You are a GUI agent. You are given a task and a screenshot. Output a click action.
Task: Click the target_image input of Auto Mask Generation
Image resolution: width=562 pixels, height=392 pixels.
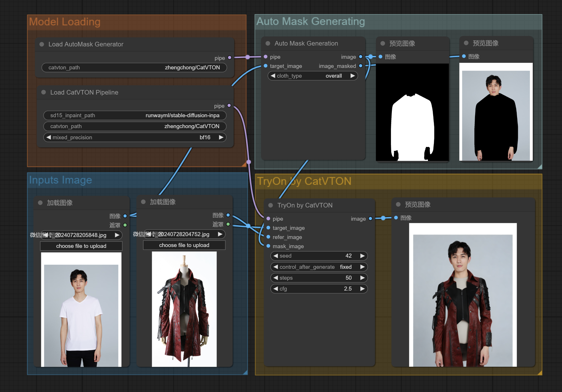pos(266,66)
